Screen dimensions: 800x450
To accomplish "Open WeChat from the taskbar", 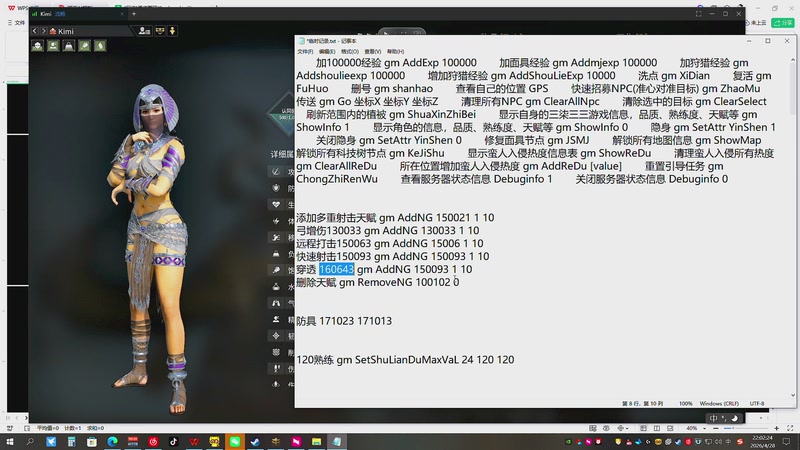I will click(235, 442).
